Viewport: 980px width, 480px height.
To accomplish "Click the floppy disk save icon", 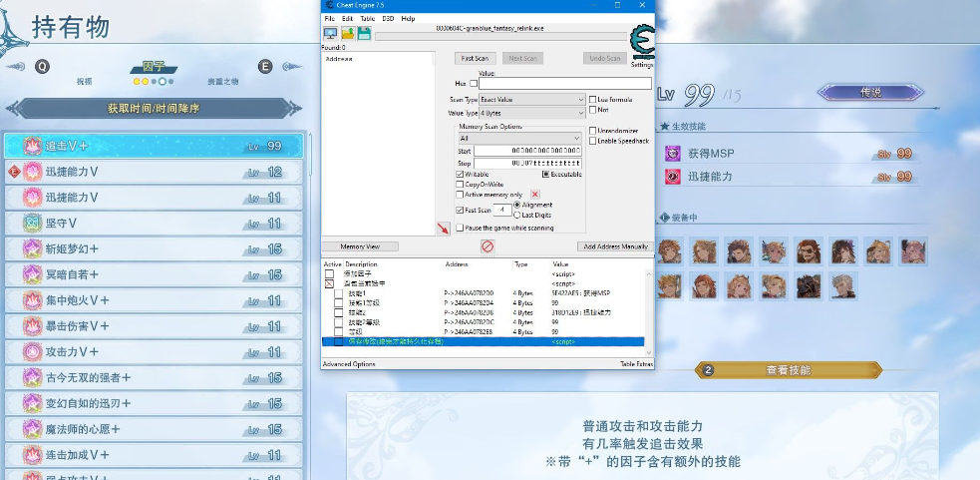I will pos(364,34).
